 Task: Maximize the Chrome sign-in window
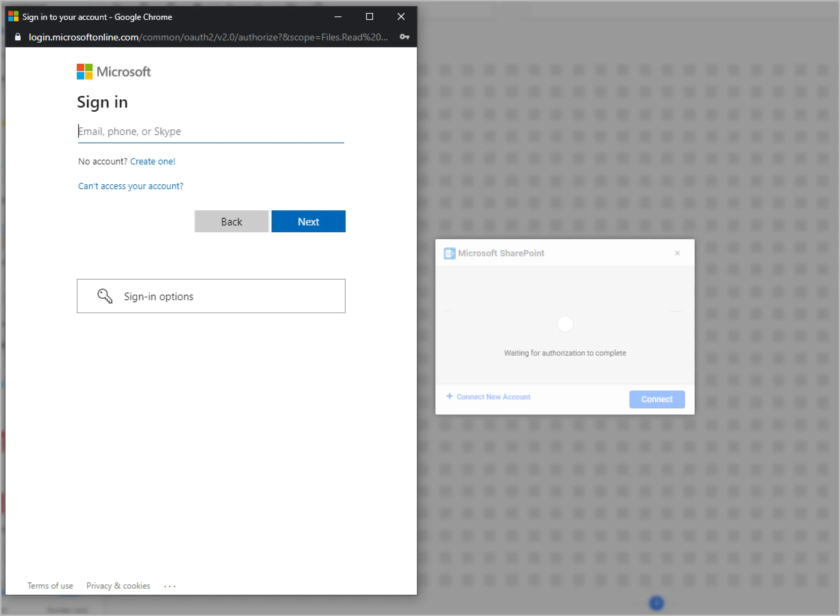point(369,16)
